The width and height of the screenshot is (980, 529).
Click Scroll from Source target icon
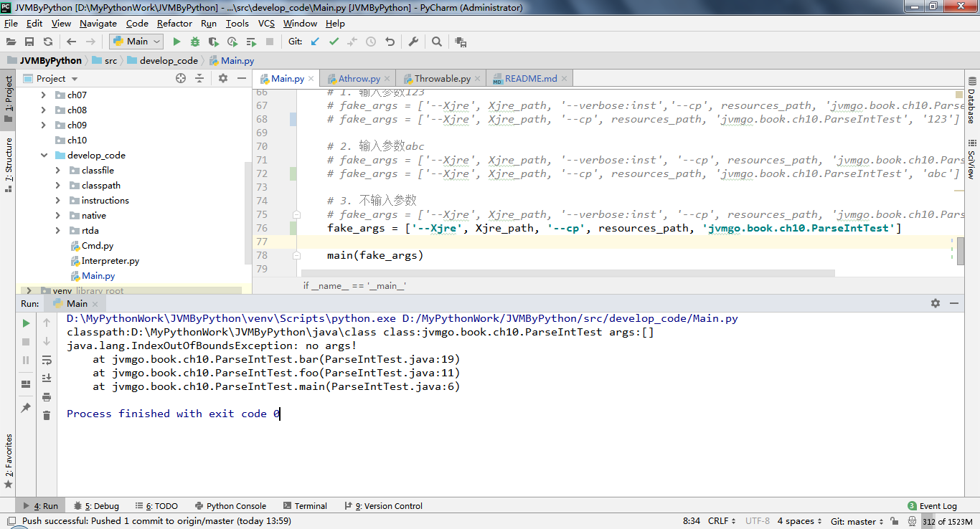click(181, 78)
